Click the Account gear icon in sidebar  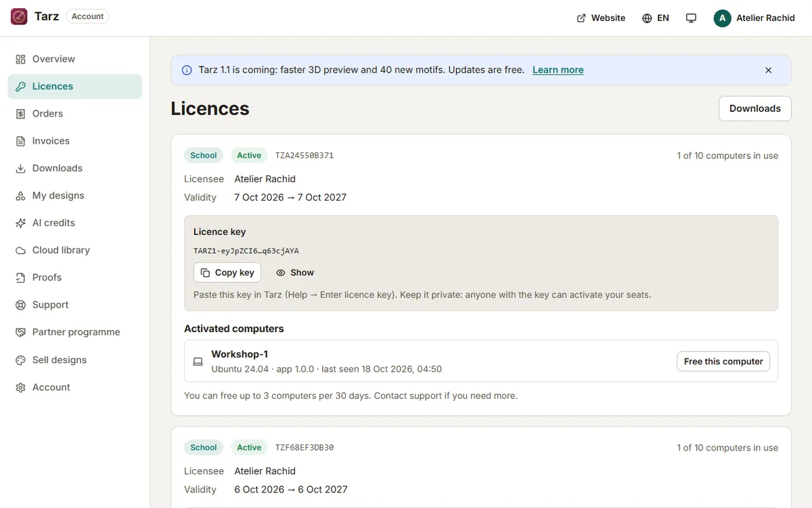click(20, 387)
